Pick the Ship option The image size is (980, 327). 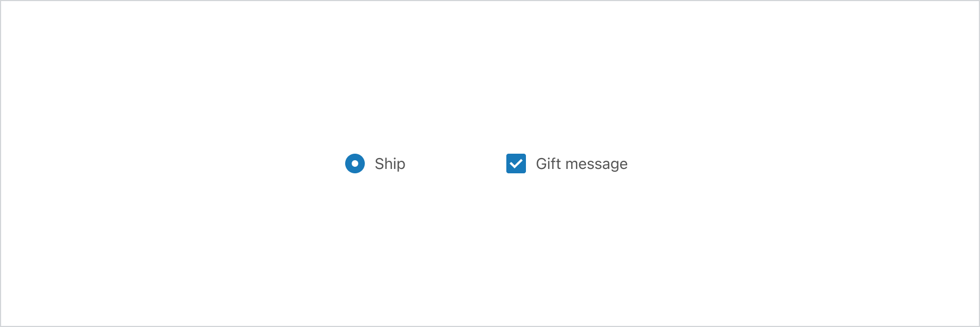[x=355, y=163]
